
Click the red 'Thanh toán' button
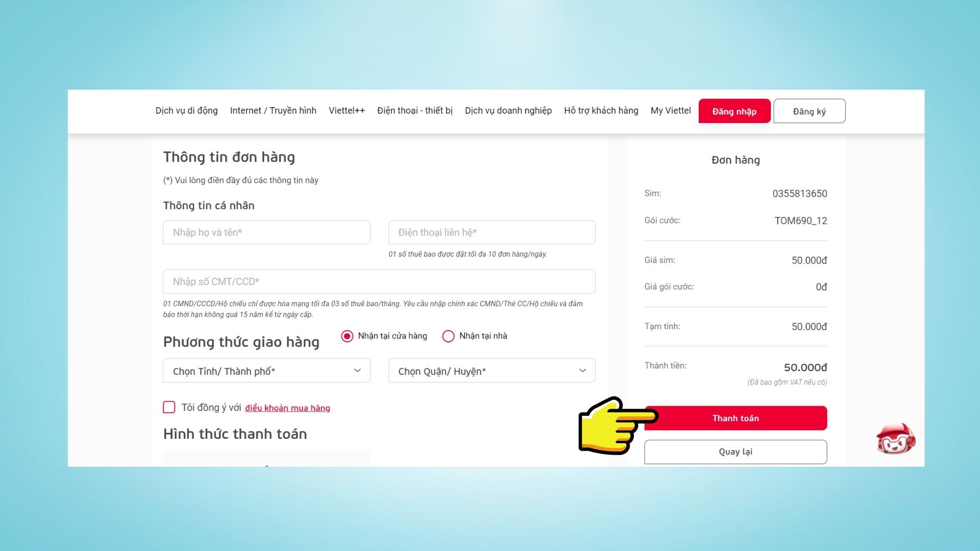[735, 418]
